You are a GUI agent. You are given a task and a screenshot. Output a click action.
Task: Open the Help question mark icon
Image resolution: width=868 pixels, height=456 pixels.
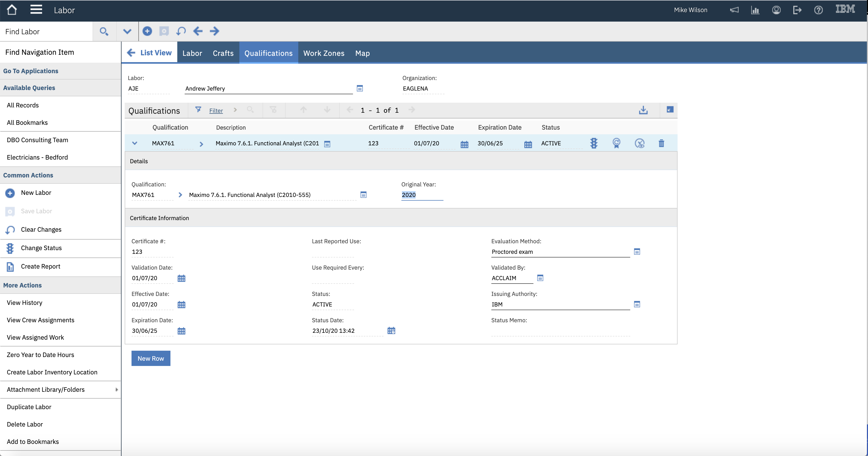(x=818, y=10)
